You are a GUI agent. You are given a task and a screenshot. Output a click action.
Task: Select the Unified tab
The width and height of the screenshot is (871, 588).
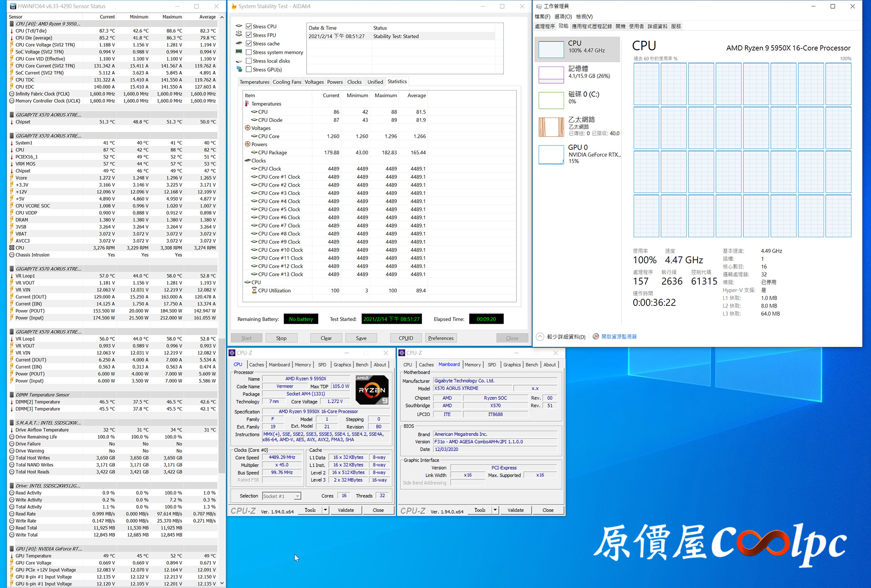click(x=375, y=82)
